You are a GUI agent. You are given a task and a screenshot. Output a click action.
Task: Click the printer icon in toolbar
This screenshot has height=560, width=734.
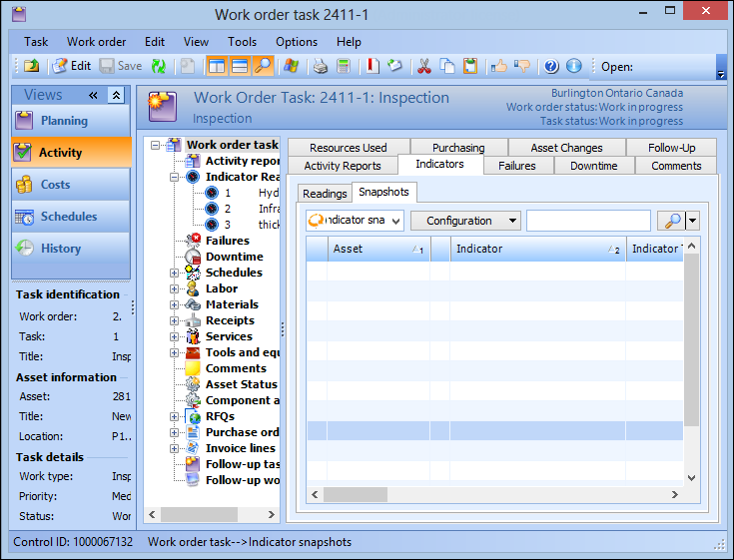321,66
